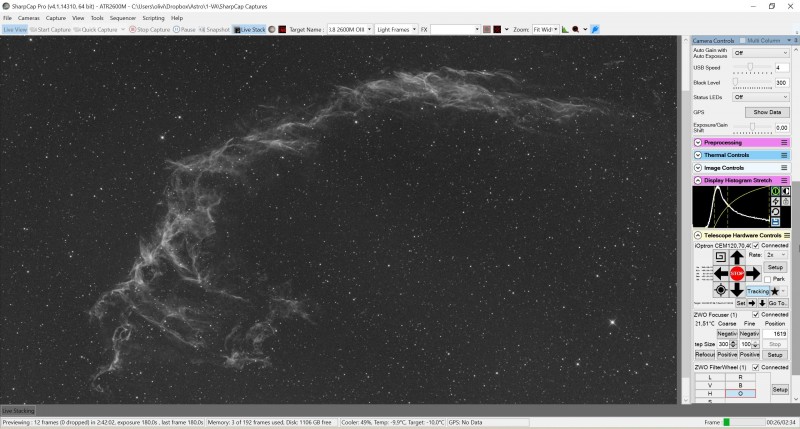Move telescope north with up arrow

[737, 257]
